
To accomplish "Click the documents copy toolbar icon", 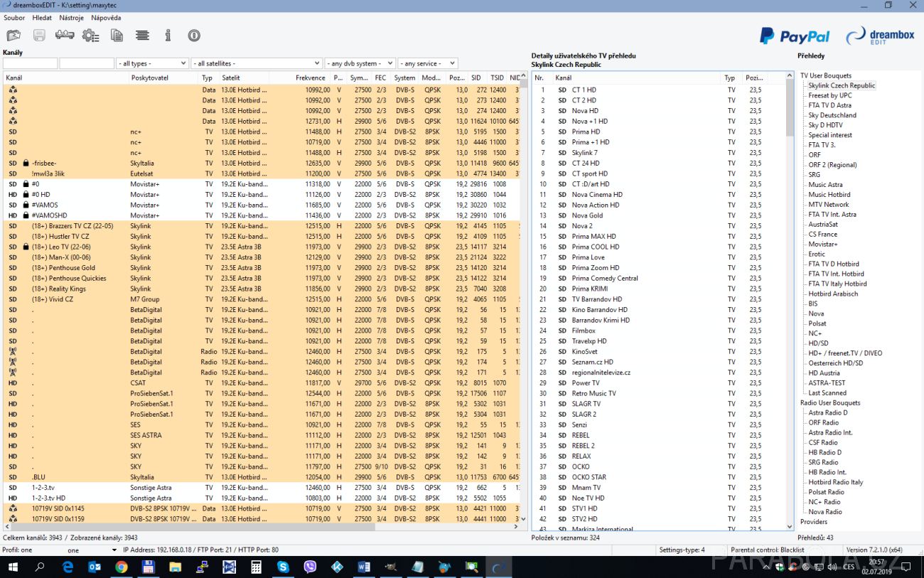I will pos(117,35).
